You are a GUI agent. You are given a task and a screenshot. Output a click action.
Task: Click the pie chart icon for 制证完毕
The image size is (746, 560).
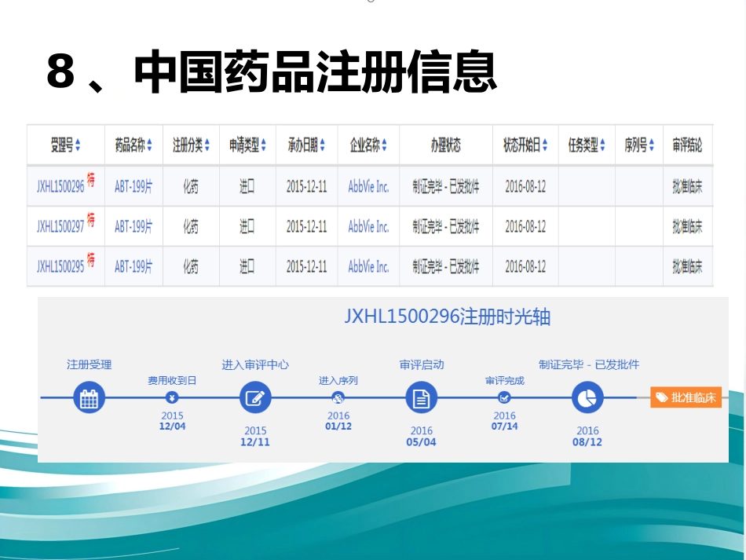tap(587, 397)
